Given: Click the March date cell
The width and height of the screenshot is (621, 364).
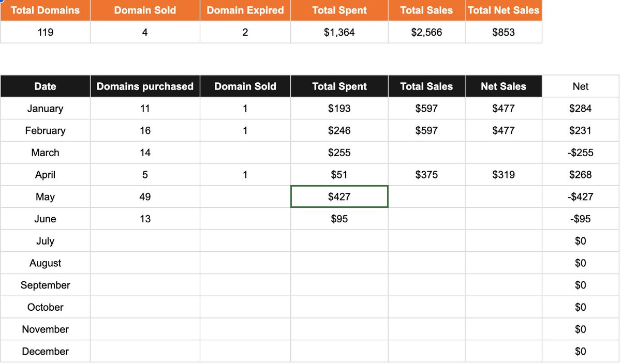Looking at the screenshot, I should coord(45,153).
